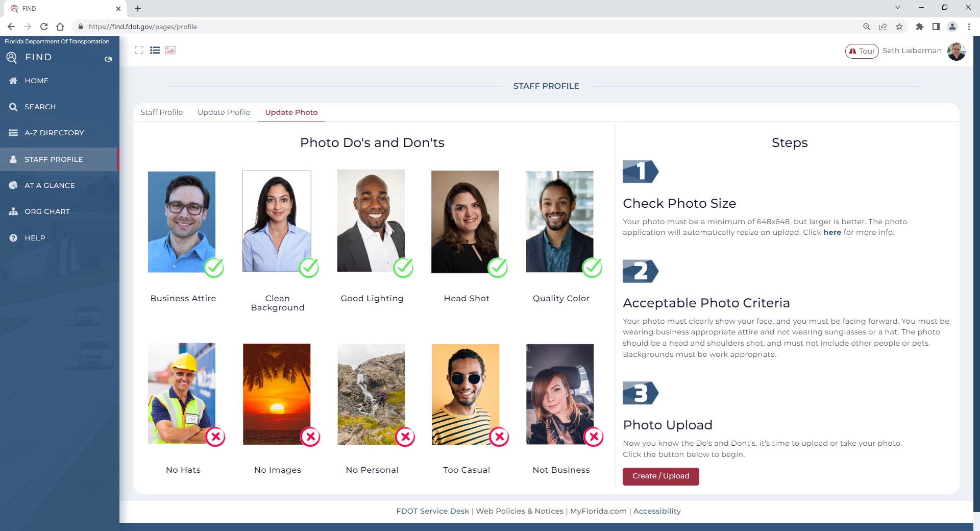This screenshot has height=531, width=980.
Task: Click the image view icon in toolbar
Action: coord(170,50)
